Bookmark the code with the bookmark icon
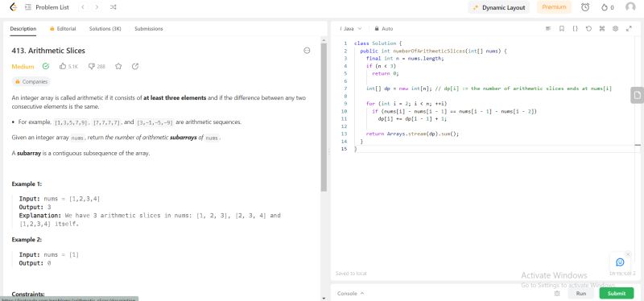The image size is (644, 301). [561, 29]
